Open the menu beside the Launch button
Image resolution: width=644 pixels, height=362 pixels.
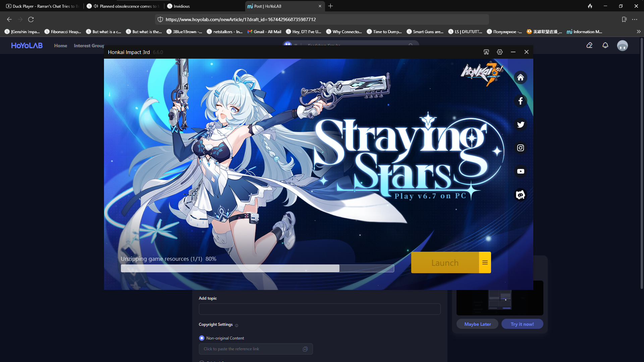(x=485, y=262)
